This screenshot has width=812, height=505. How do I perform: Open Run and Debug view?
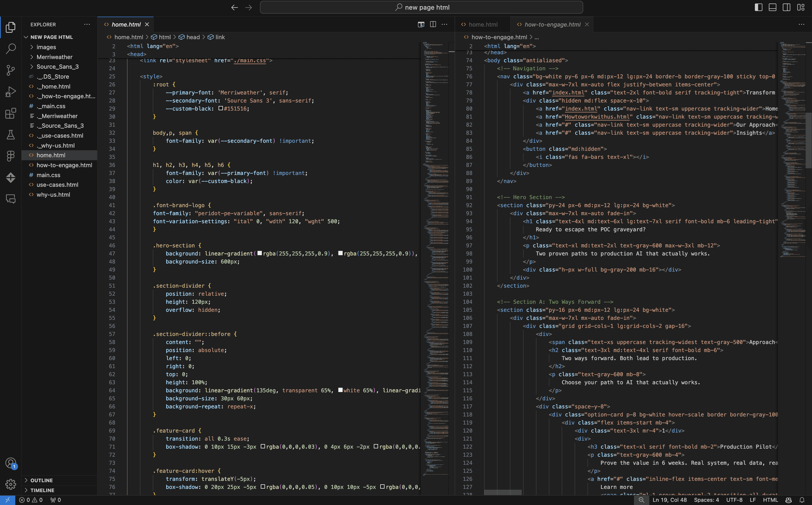point(11,92)
